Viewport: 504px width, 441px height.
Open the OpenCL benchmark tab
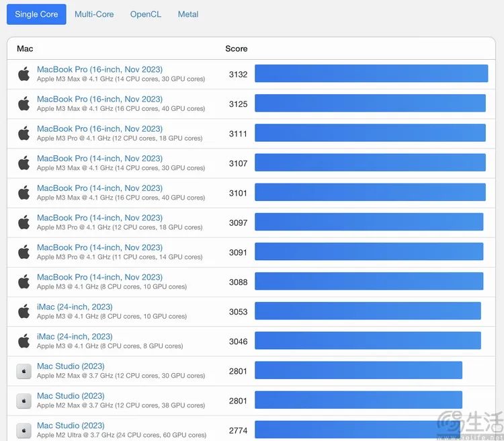click(x=146, y=14)
